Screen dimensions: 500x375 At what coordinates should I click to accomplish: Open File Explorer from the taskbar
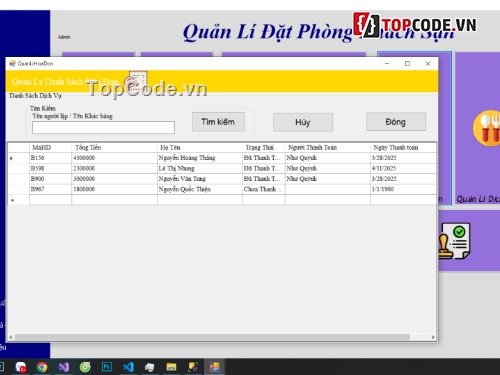tap(171, 367)
